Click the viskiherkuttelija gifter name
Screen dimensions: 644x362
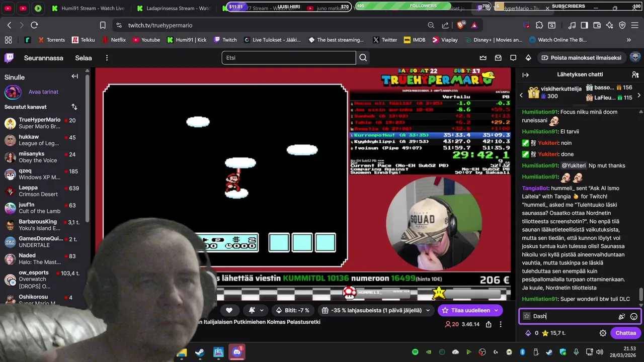point(561,88)
